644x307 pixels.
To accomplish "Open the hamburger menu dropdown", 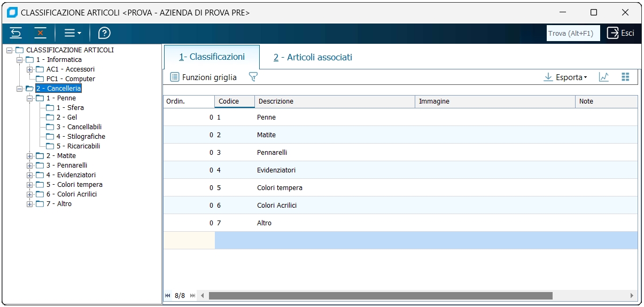I will click(x=72, y=33).
